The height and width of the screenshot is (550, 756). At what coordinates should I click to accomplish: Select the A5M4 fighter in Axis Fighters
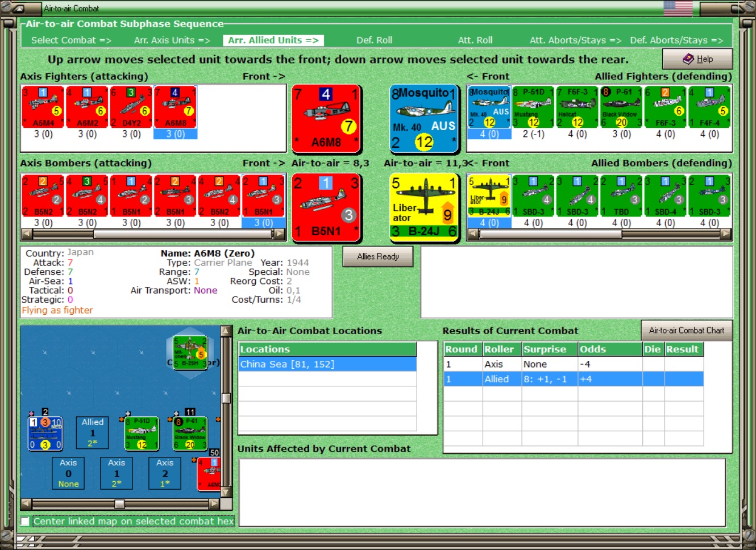(43, 107)
